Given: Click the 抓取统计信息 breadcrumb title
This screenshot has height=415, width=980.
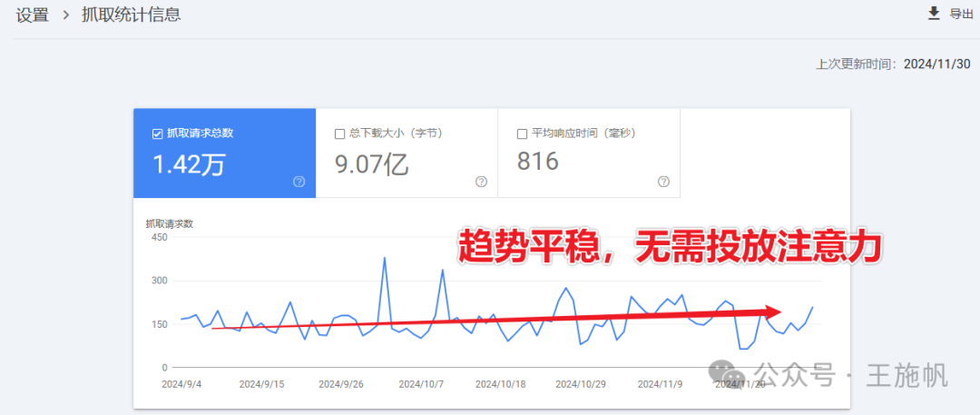Looking at the screenshot, I should click(132, 15).
